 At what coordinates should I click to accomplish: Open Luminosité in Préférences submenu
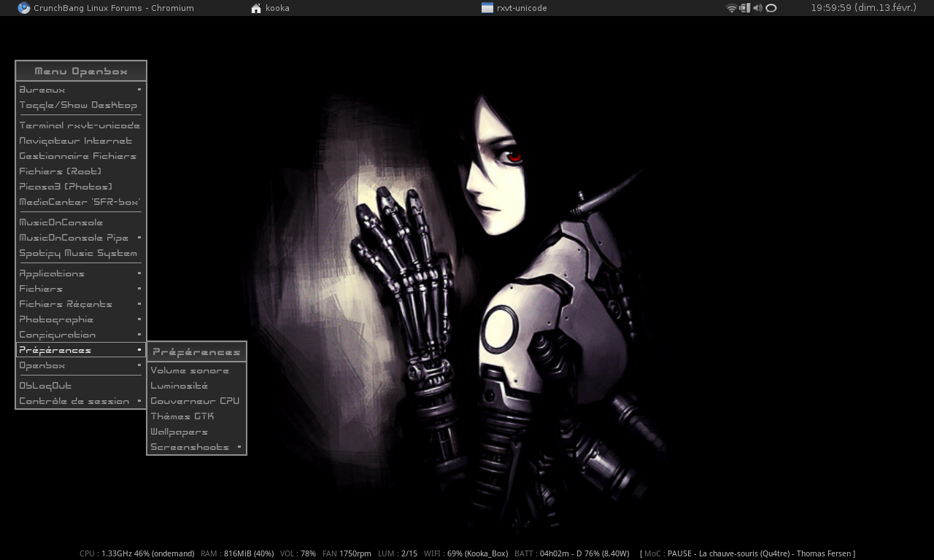pyautogui.click(x=197, y=386)
